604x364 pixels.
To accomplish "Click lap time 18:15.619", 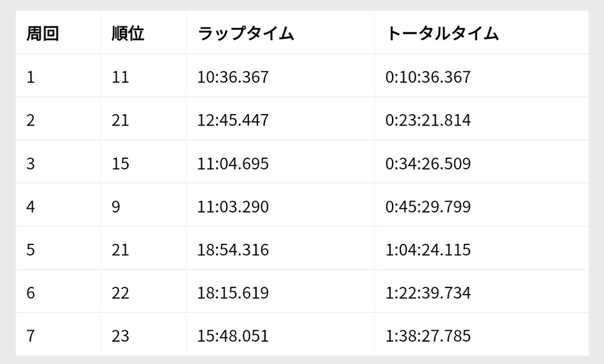I will click(x=233, y=293).
